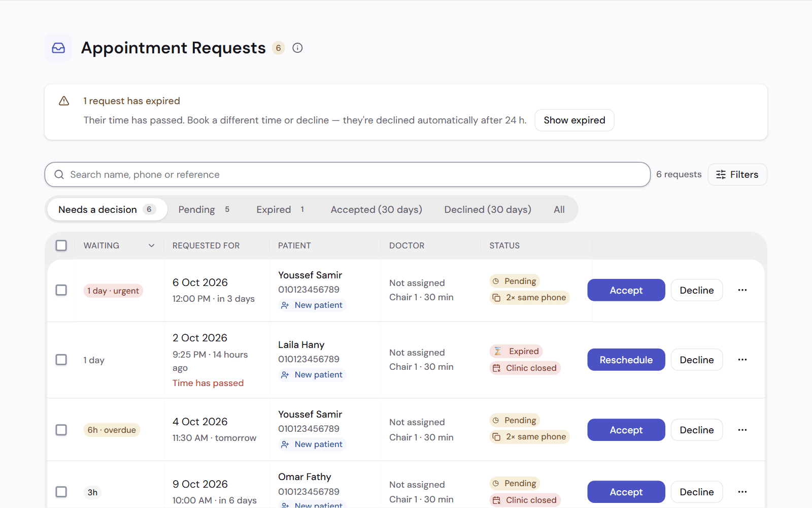The height and width of the screenshot is (508, 812).
Task: Check the box for the 1 day urgent request
Action: (61, 290)
